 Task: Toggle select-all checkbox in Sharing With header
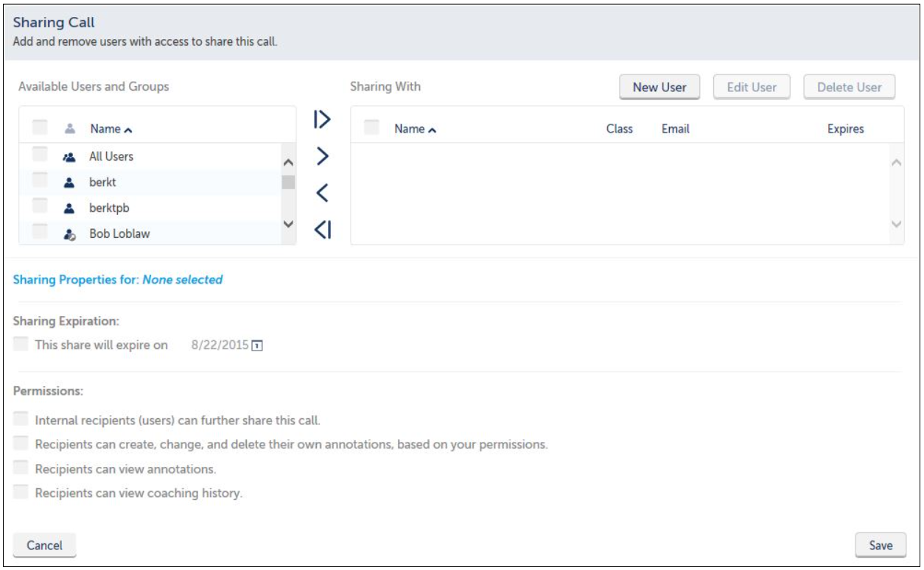(371, 127)
